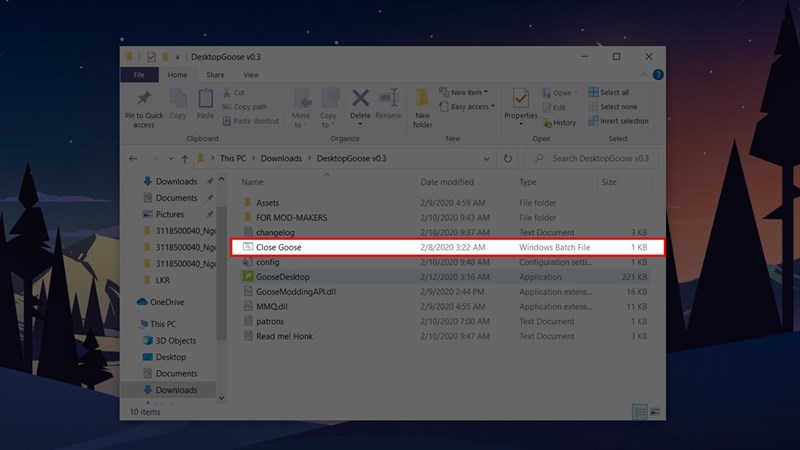Switch to the View ribbon tab
This screenshot has width=800, height=450.
pos(251,75)
